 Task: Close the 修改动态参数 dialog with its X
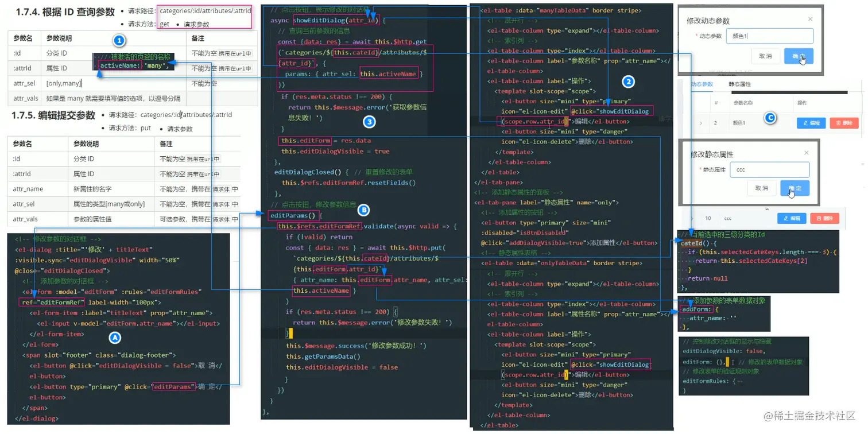click(x=810, y=19)
